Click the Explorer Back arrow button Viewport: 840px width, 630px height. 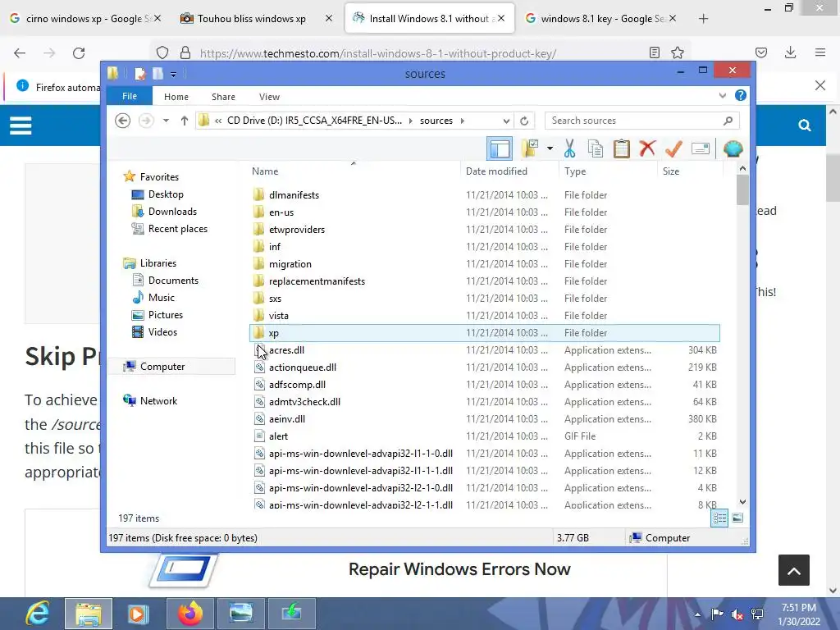tap(123, 121)
